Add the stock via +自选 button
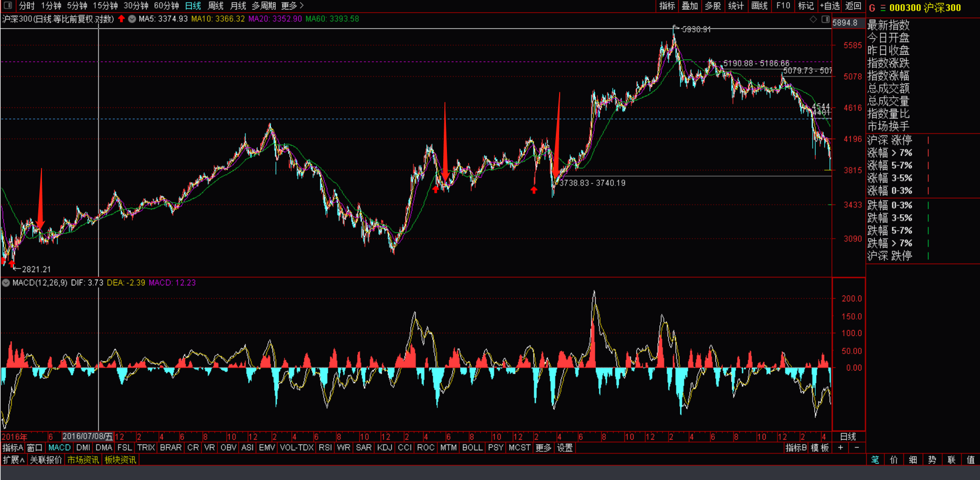Image resolution: width=980 pixels, height=480 pixels. tap(830, 5)
